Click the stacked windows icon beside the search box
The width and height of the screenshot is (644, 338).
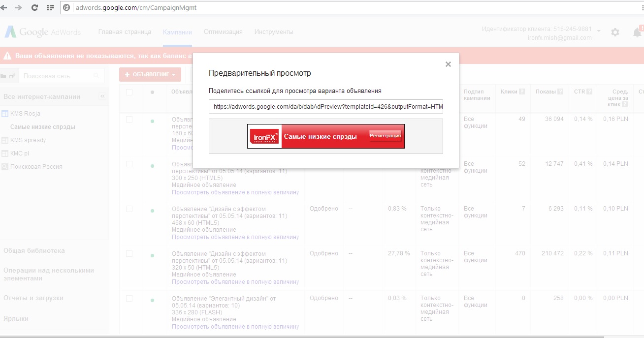[12, 76]
